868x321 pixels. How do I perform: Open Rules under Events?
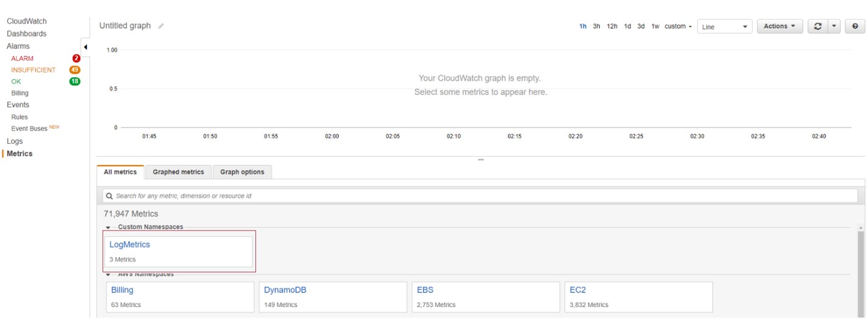pos(19,117)
